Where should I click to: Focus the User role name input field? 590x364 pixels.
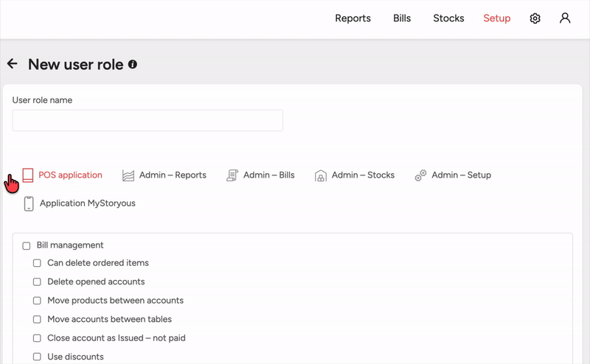147,121
